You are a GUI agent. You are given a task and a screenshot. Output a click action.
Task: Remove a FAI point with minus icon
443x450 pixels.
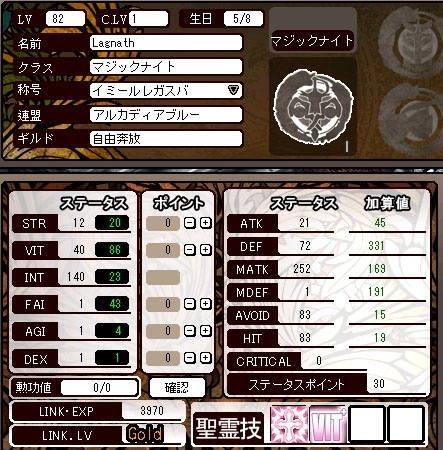[190, 304]
